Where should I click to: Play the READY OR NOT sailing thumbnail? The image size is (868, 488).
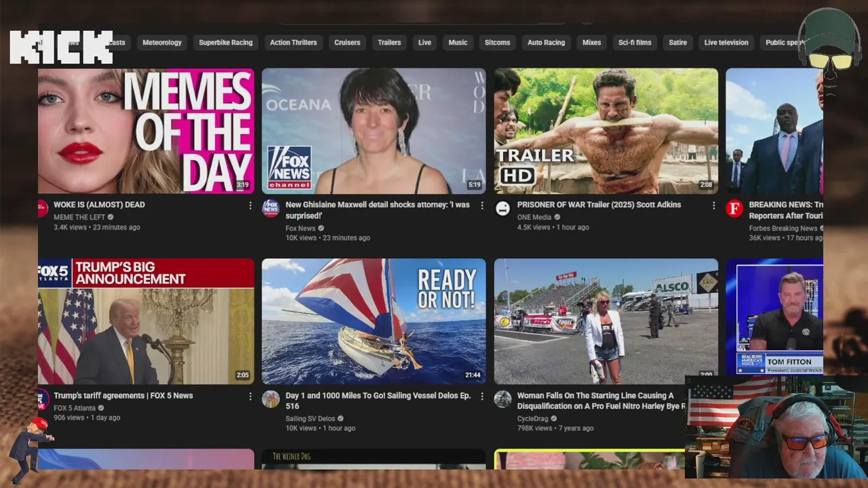[374, 321]
